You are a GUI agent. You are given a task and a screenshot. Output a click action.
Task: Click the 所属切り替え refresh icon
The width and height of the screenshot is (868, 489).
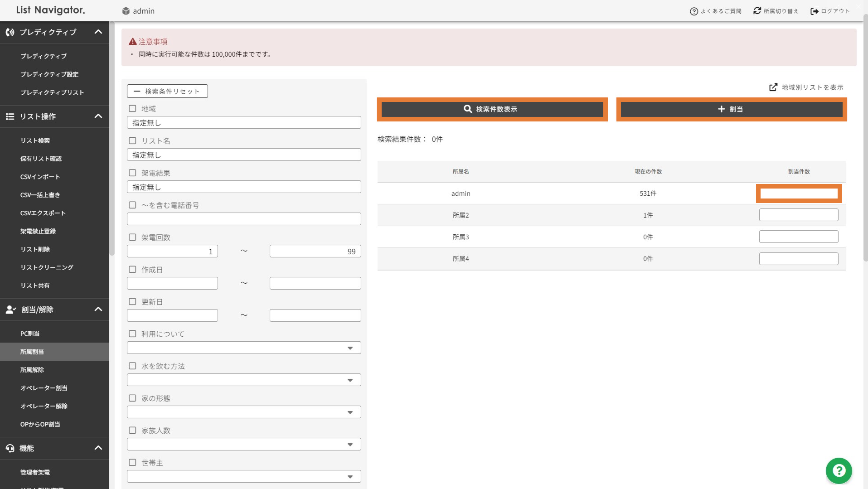click(x=757, y=11)
